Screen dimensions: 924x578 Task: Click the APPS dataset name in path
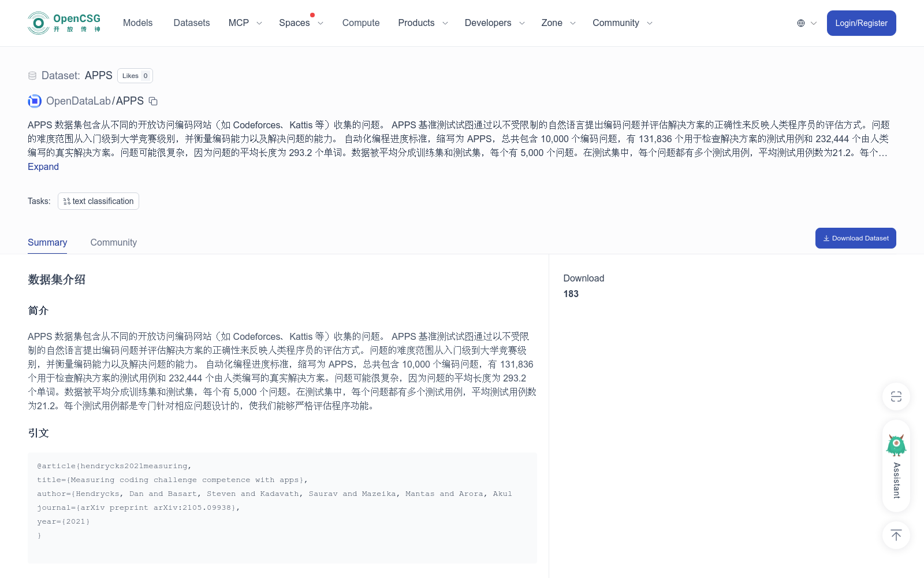130,101
